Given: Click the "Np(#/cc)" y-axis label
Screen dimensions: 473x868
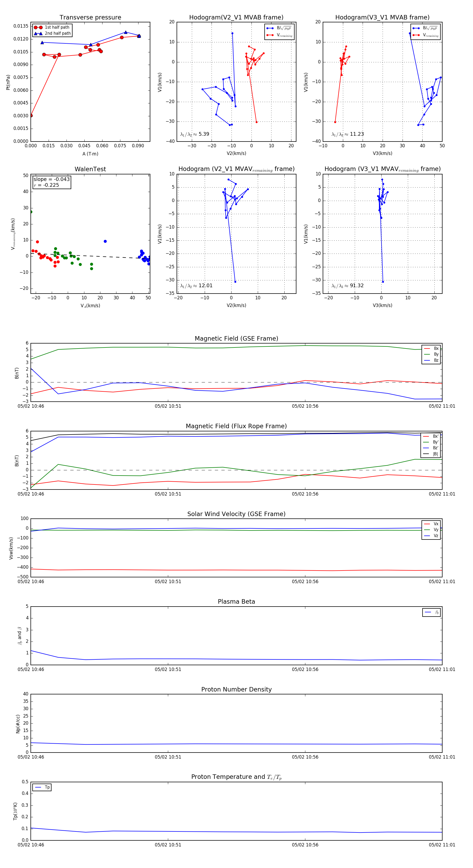Looking at the screenshot, I should (x=18, y=723).
